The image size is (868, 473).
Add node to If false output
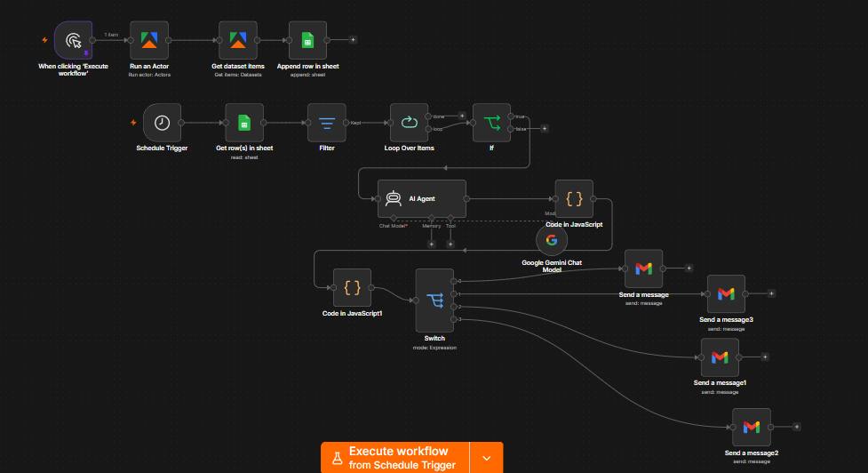tap(544, 129)
